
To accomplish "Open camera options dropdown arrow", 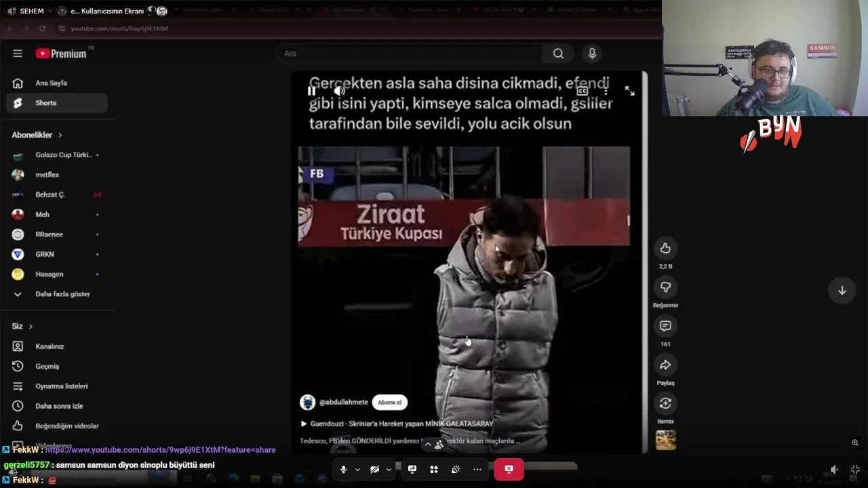I will (x=389, y=469).
